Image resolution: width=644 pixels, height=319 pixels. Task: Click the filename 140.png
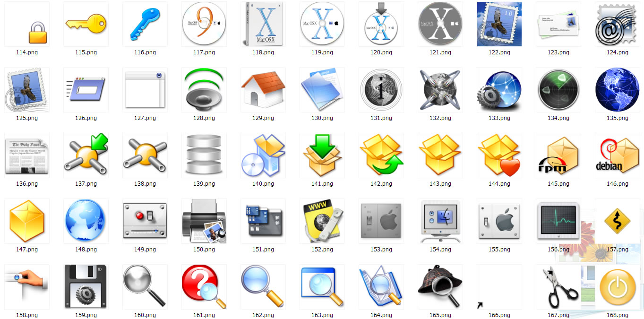[263, 184]
